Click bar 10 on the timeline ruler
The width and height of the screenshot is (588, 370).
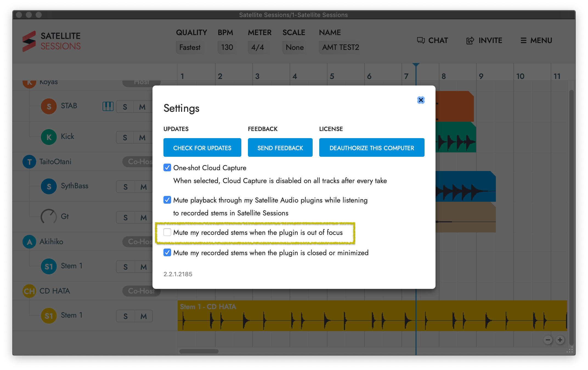[520, 76]
